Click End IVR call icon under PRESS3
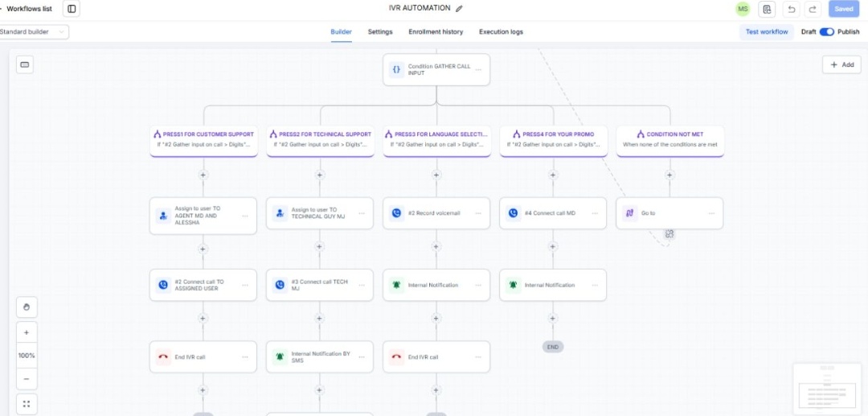The width and height of the screenshot is (868, 416). (396, 356)
